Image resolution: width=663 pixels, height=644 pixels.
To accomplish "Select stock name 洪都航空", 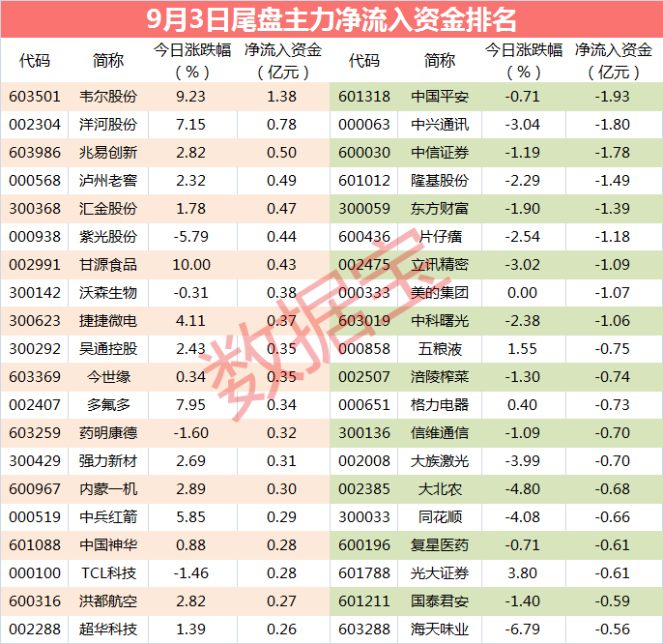I will [x=108, y=600].
